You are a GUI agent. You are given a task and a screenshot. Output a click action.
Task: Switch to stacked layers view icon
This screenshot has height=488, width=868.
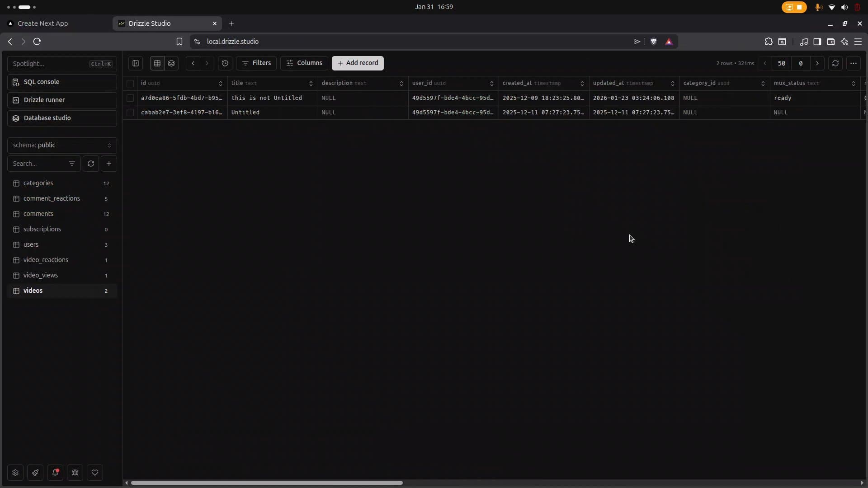pyautogui.click(x=171, y=63)
